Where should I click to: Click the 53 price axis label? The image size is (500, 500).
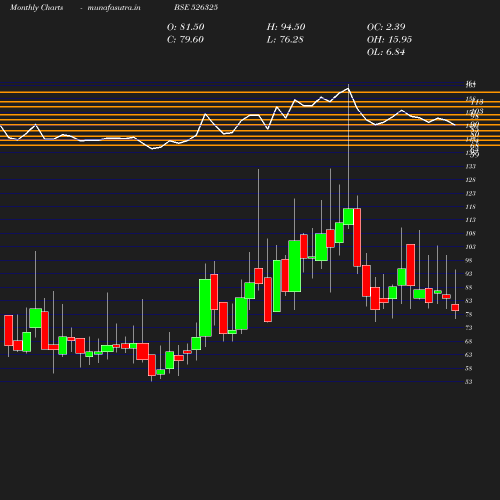[x=469, y=382]
